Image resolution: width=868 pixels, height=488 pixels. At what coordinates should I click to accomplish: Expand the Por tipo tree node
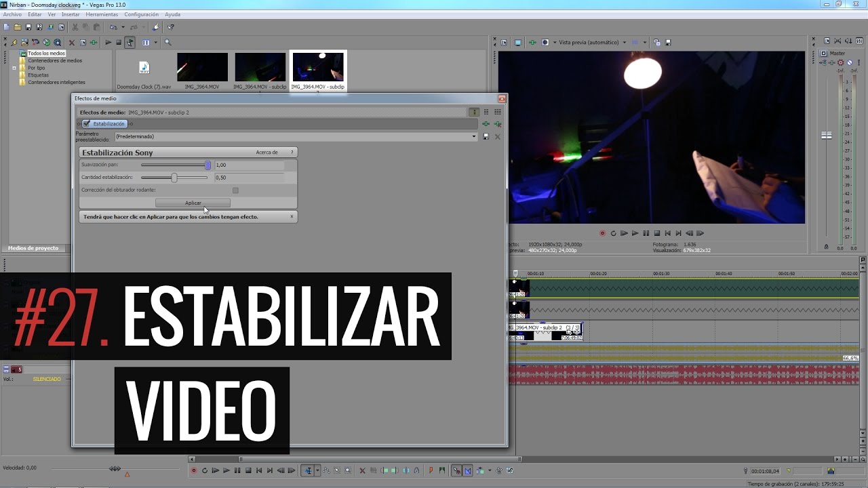pos(14,68)
